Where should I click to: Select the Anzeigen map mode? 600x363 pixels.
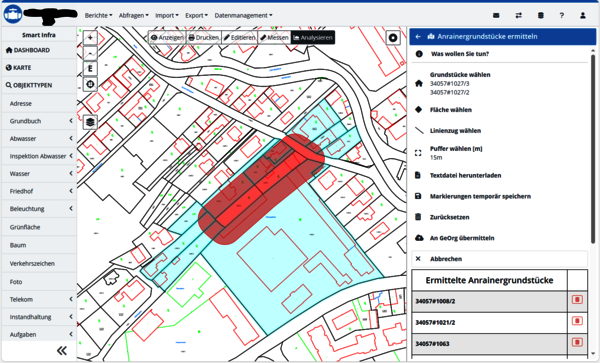(166, 37)
